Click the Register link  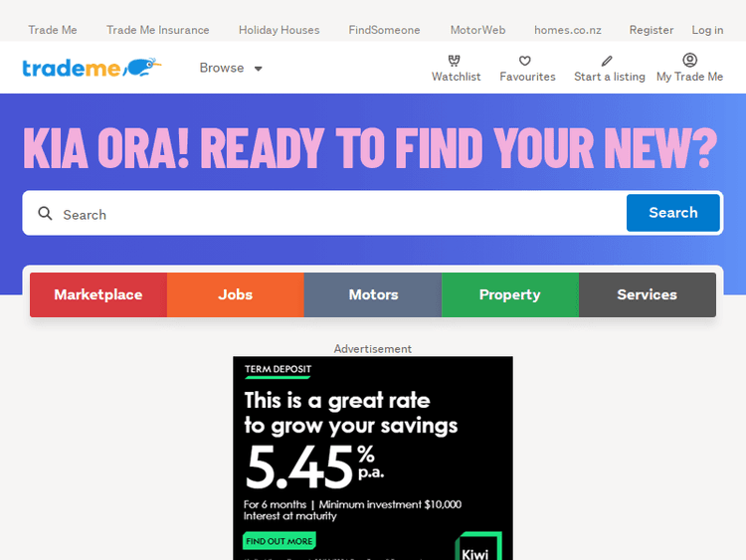tap(652, 30)
